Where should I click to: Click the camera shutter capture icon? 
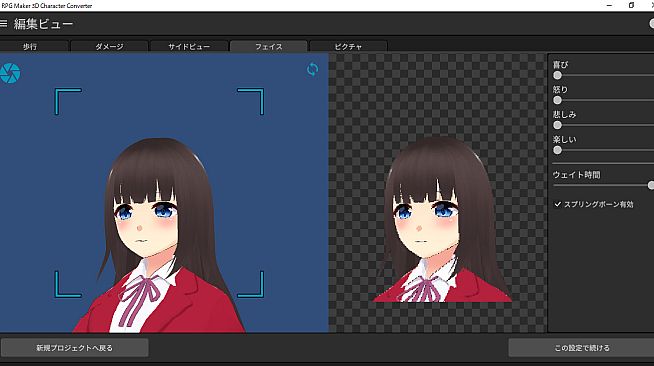tap(10, 73)
